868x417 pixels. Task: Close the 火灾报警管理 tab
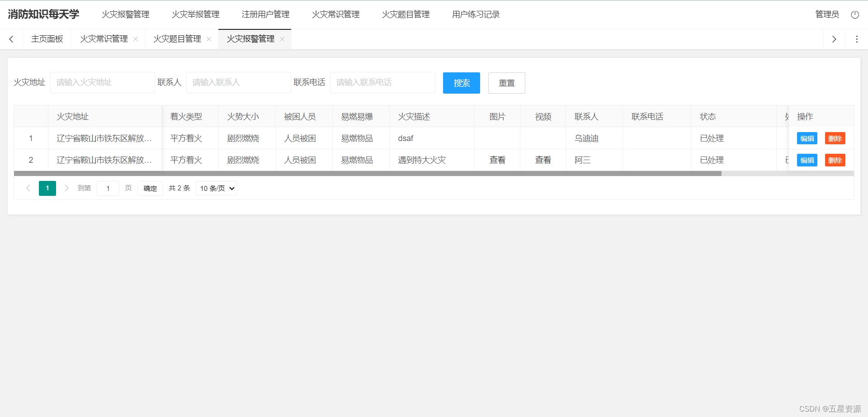(x=282, y=39)
